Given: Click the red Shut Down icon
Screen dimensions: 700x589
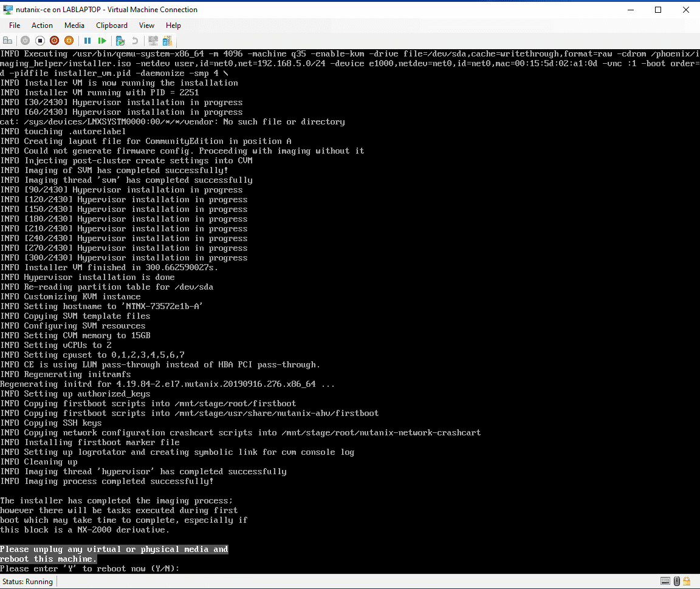Looking at the screenshot, I should click(54, 41).
